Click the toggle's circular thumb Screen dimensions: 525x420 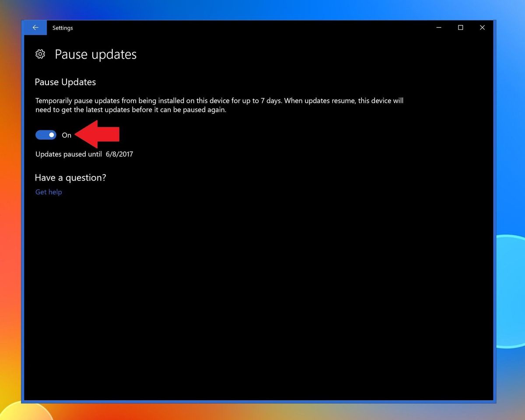click(x=51, y=135)
